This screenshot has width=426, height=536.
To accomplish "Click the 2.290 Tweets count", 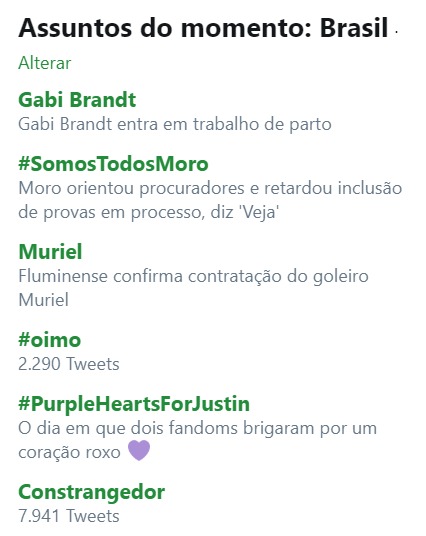I will (69, 364).
